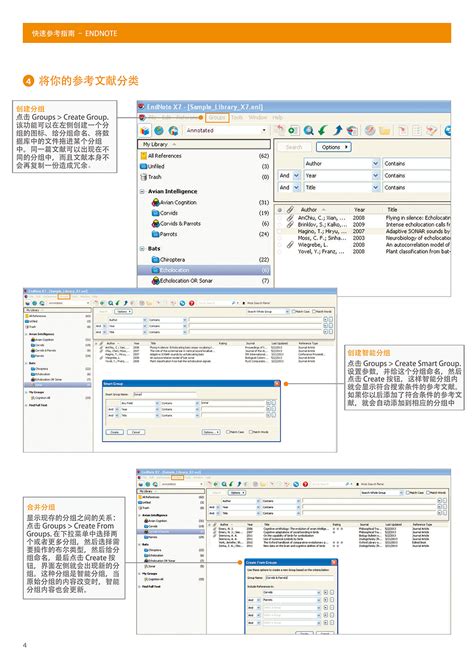Image resolution: width=474 pixels, height=670 pixels.
Task: Select Corvids & Parrots group in top window
Action: click(x=204, y=223)
